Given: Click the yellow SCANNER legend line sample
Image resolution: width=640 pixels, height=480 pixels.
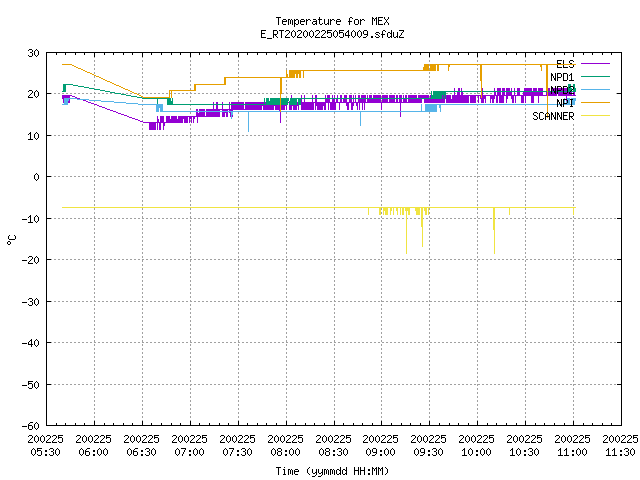Looking at the screenshot, I should coord(595,116).
